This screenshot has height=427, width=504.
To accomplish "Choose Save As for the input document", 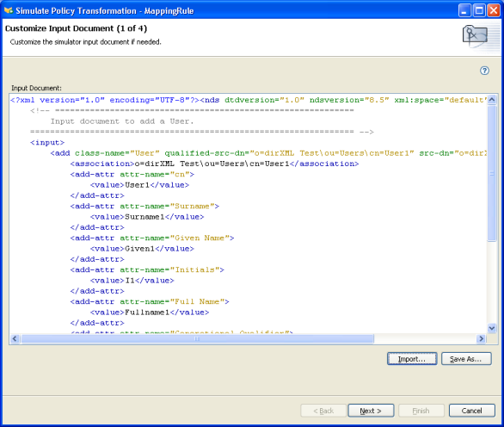I will (x=466, y=359).
